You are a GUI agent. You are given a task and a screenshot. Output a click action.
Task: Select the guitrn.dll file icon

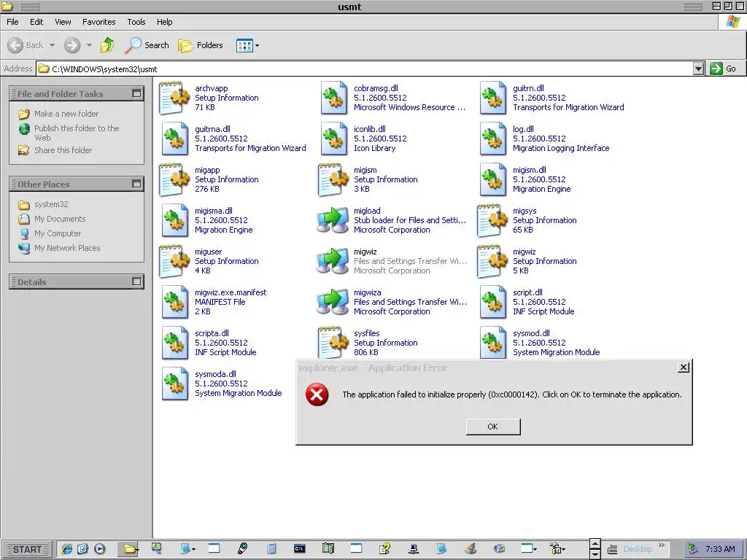(x=492, y=98)
